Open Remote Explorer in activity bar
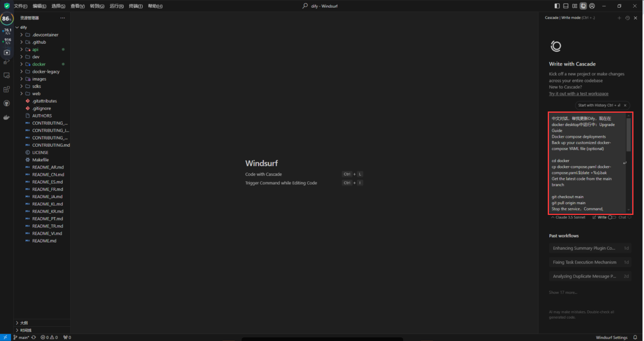Screen dimensions: 644x341 6,75
